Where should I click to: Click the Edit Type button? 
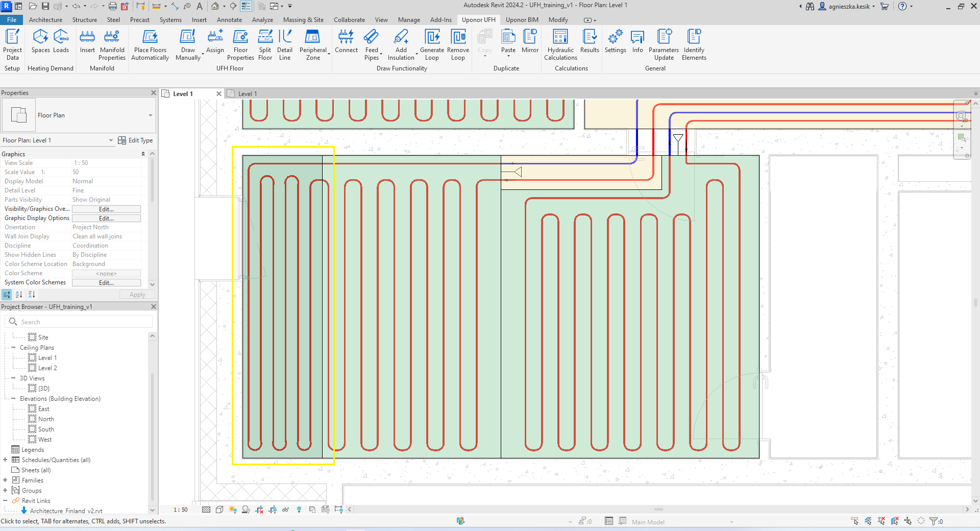[x=135, y=140]
